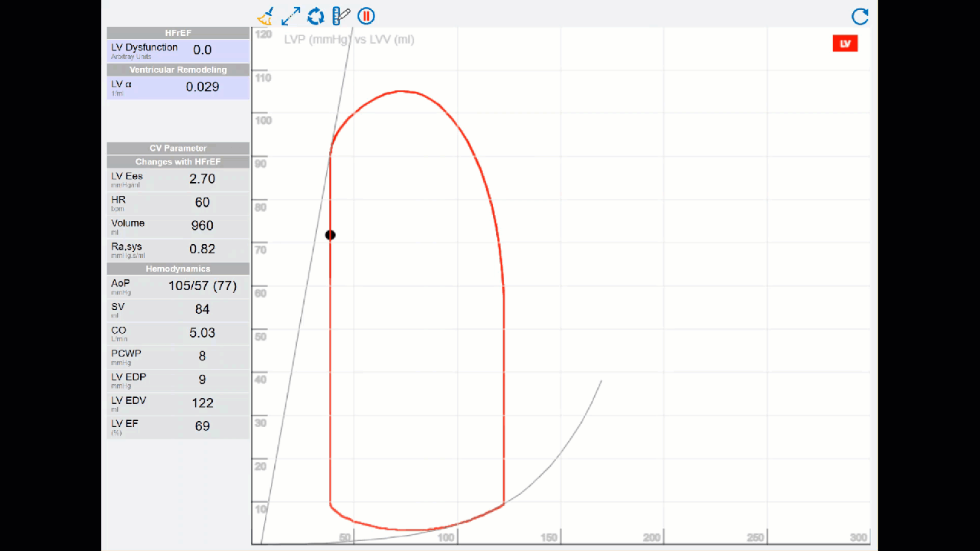This screenshot has width=980, height=551.
Task: Select the LV α value 0.029
Action: coord(202,87)
